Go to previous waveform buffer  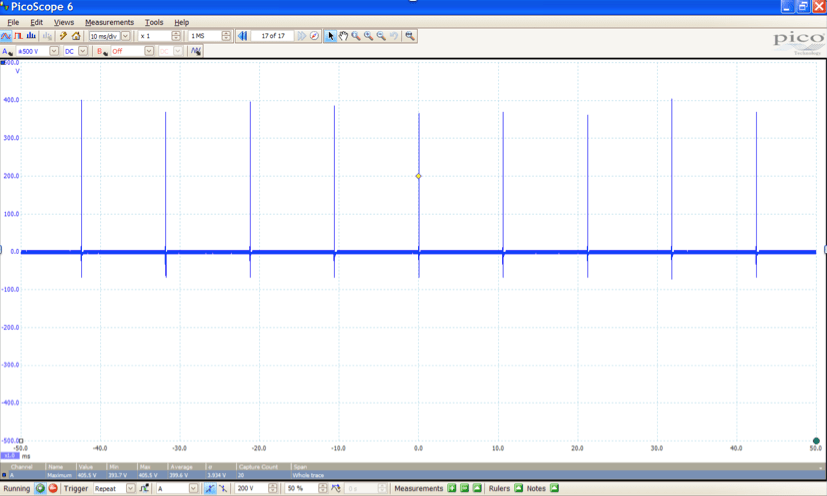click(243, 36)
